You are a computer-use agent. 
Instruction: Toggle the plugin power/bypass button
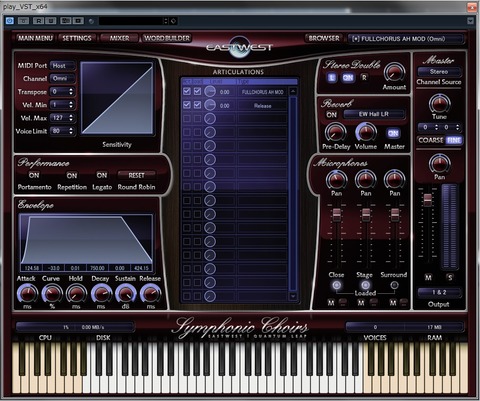pyautogui.click(x=9, y=21)
